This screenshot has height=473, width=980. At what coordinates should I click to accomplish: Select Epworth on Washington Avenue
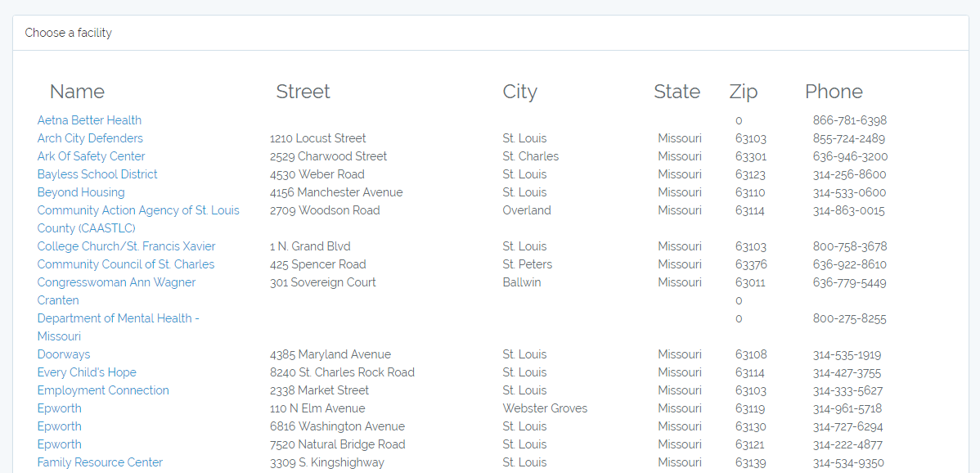pyautogui.click(x=60, y=426)
